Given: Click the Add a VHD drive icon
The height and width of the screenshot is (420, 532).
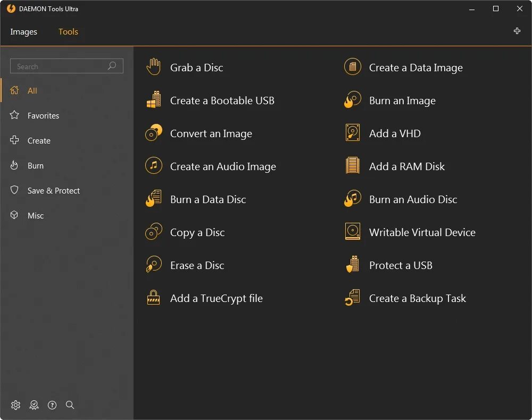Looking at the screenshot, I should click(x=353, y=132).
